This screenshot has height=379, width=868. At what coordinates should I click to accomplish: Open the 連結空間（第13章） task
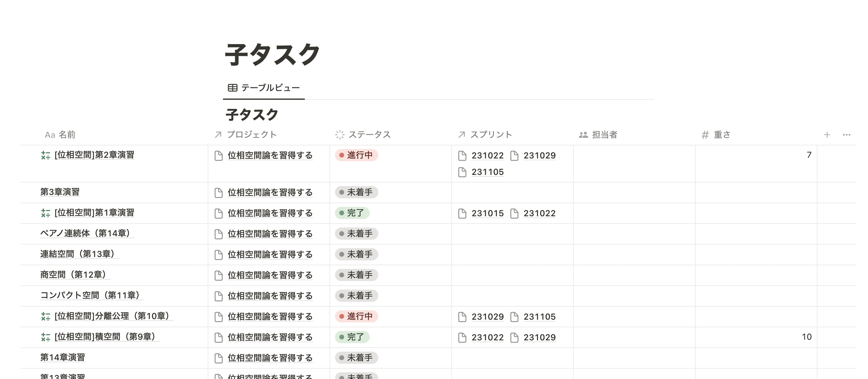79,254
